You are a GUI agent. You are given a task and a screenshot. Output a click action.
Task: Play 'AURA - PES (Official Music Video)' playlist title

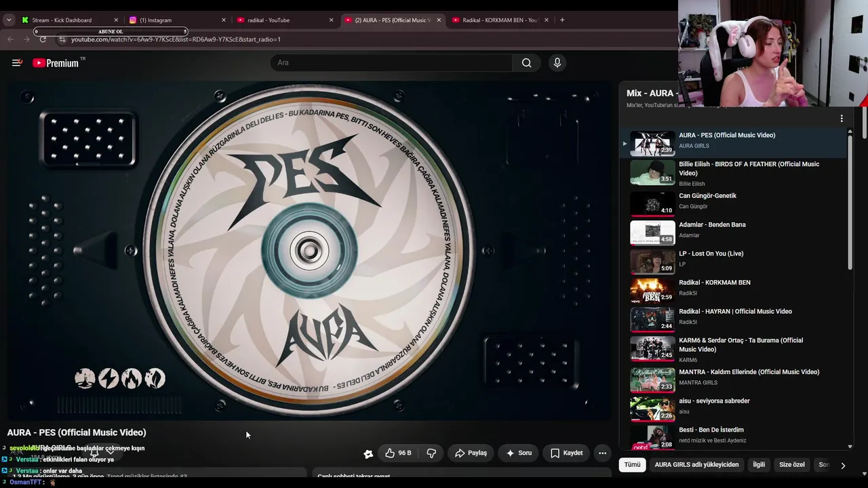pos(727,136)
